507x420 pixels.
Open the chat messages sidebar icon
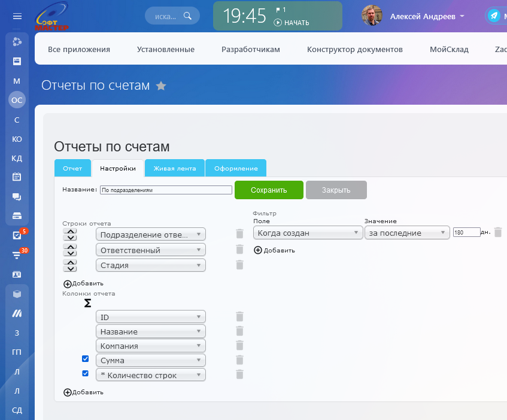point(17,197)
